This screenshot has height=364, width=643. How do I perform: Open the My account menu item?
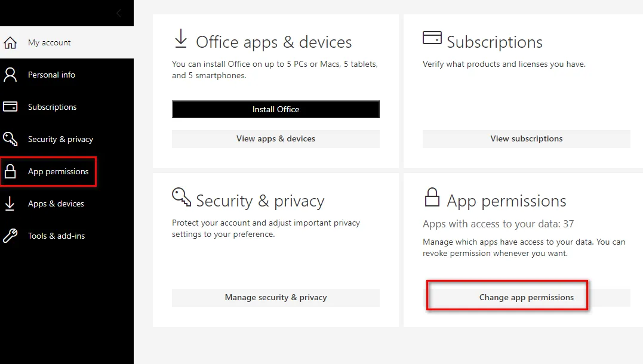pyautogui.click(x=50, y=43)
